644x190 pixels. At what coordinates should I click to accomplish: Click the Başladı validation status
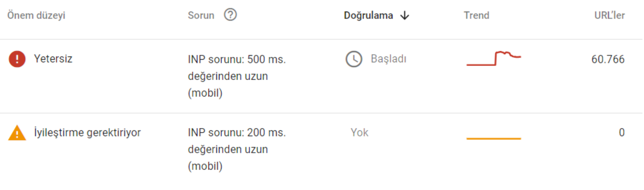tap(388, 59)
